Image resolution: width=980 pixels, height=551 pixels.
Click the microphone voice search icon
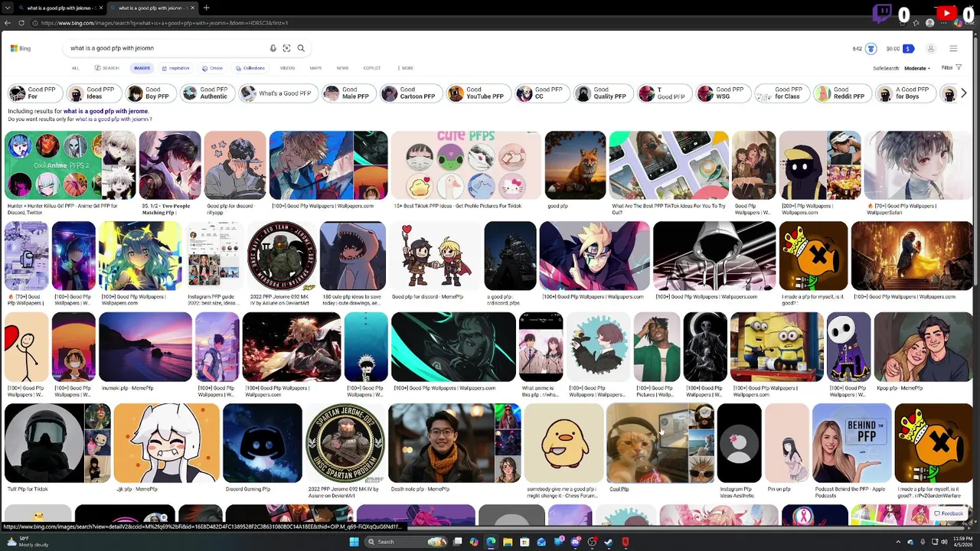point(273,48)
